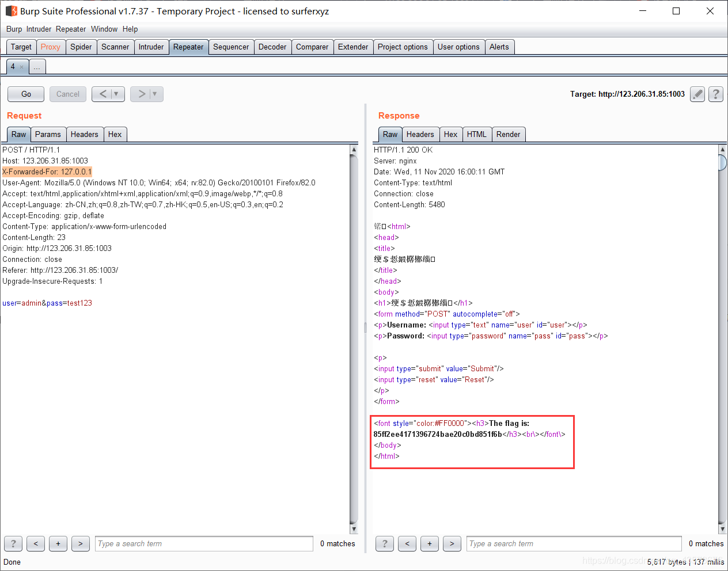Open the Repeater help question-mark icon

716,94
